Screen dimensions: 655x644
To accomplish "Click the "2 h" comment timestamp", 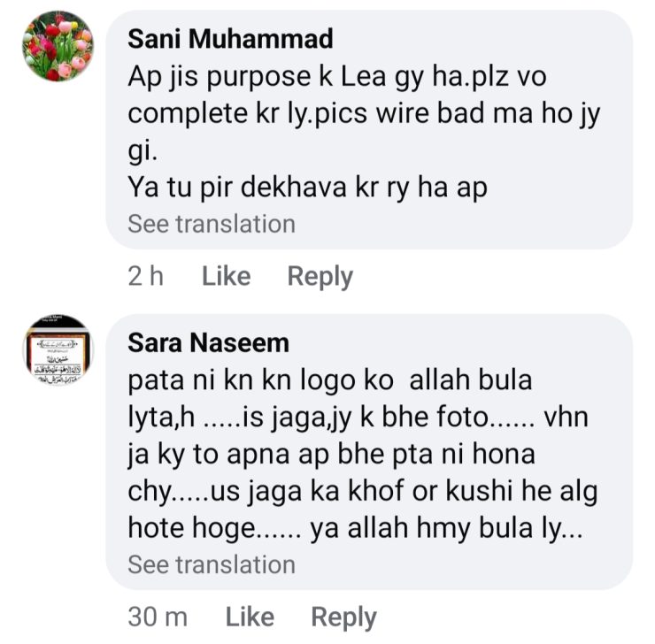I will (146, 277).
